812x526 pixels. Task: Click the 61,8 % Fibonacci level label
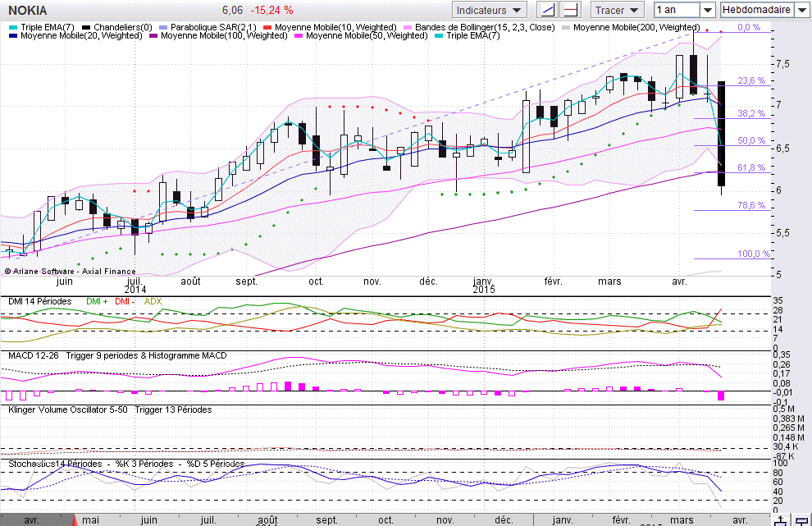750,167
